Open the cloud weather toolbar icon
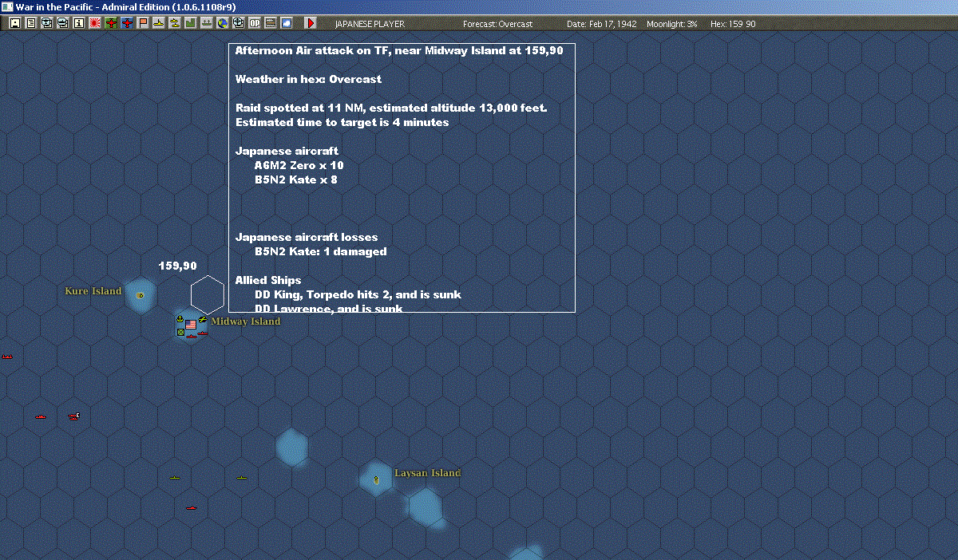The width and height of the screenshot is (958, 560). point(286,23)
